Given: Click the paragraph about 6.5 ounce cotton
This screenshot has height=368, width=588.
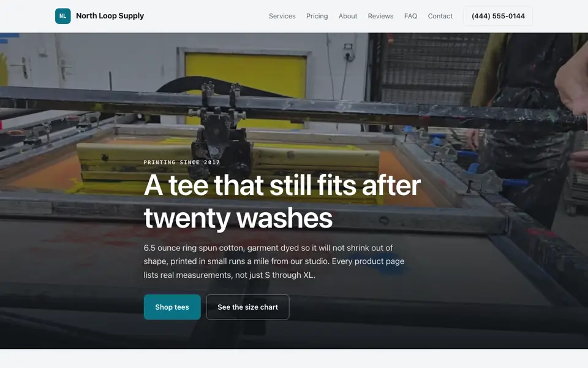Looking at the screenshot, I should [274, 261].
